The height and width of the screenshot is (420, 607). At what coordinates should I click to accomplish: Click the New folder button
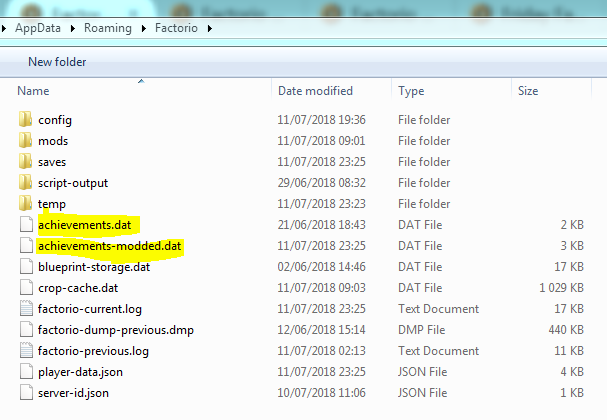(57, 62)
